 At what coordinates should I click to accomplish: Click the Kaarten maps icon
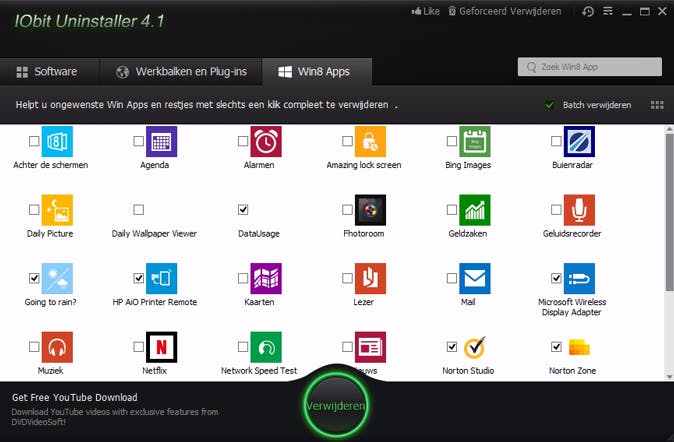click(x=266, y=279)
